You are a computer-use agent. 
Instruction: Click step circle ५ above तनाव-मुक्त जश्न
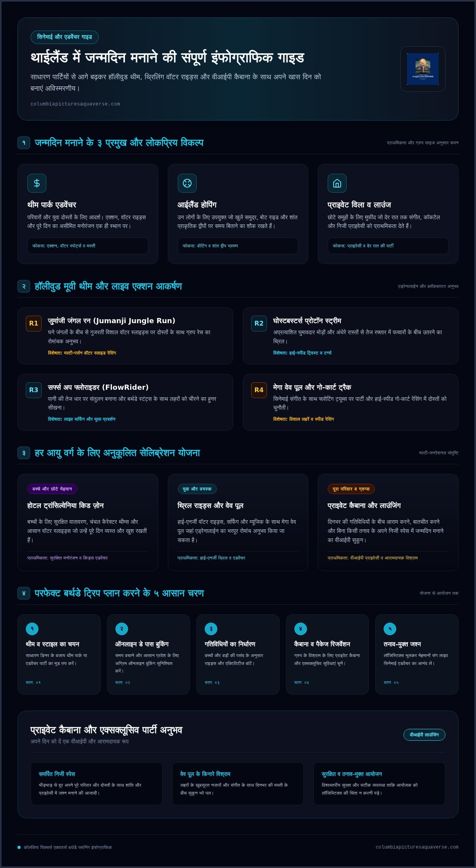point(390,629)
